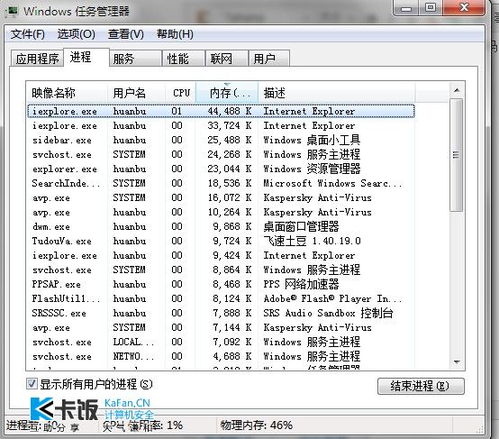Click the scrollbar down arrow
This screenshot has width=499, height=439.
[x=457, y=362]
